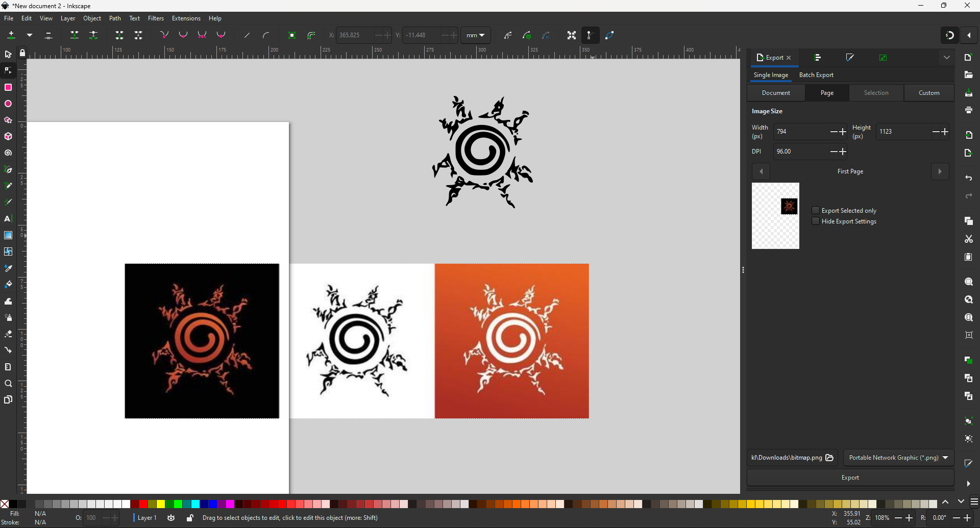980x528 pixels.
Task: Show the previous palette row
Action: 945,502
